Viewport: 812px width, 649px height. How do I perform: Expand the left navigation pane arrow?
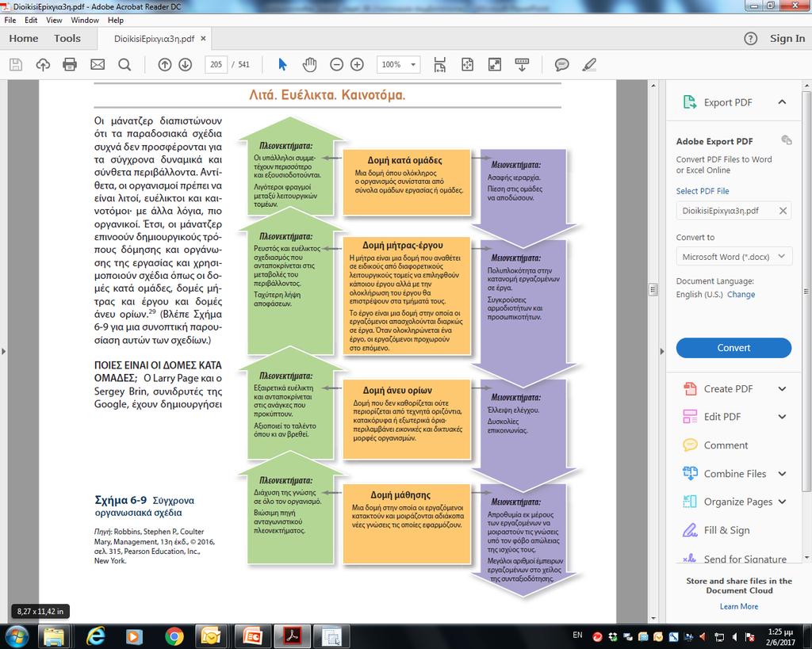tap(4, 351)
